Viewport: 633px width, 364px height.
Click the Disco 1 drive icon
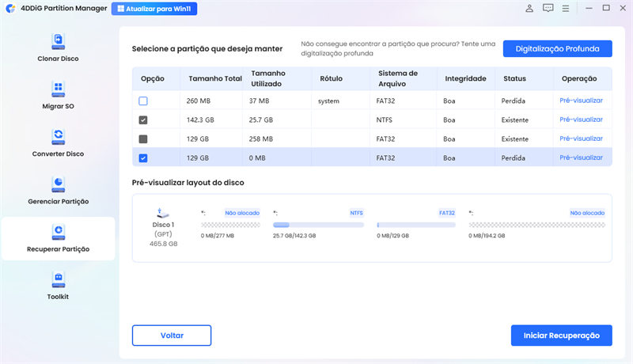pyautogui.click(x=162, y=214)
